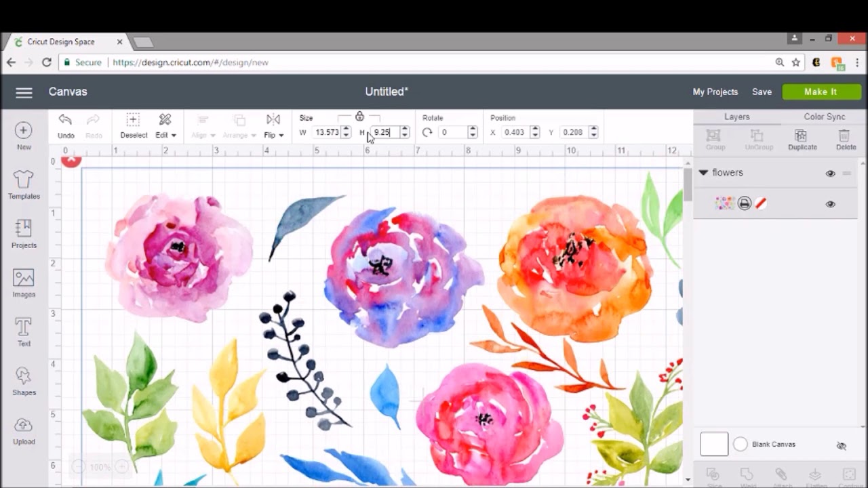Click the Slice tool
The width and height of the screenshot is (868, 488).
[713, 476]
